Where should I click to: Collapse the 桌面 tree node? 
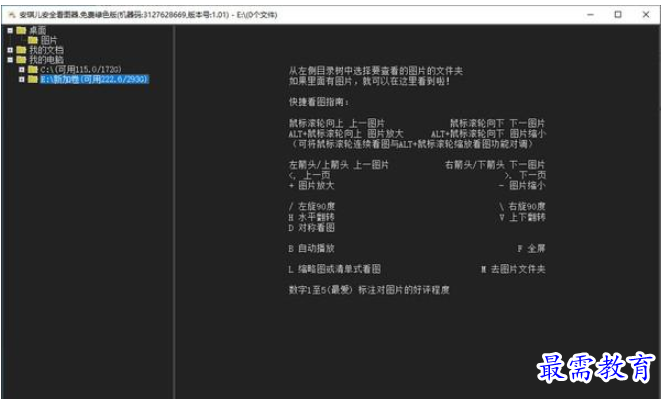click(10, 30)
